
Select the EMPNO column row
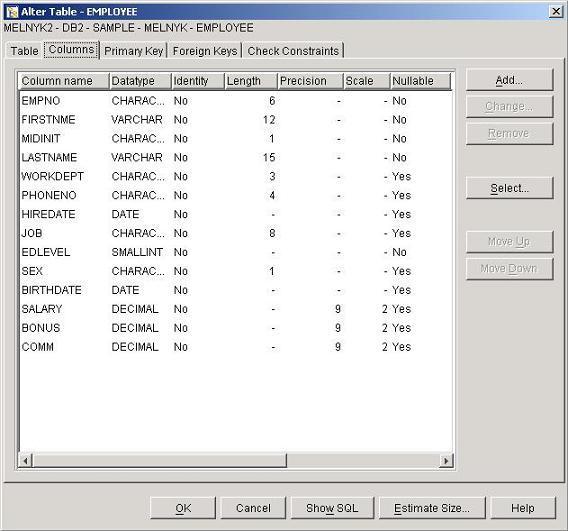click(235, 101)
